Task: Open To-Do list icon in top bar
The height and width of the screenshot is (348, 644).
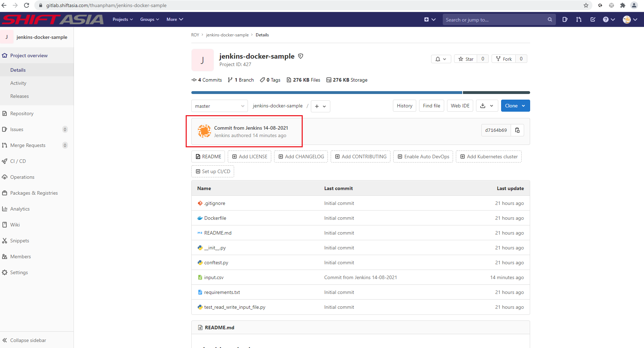Action: 593,19
